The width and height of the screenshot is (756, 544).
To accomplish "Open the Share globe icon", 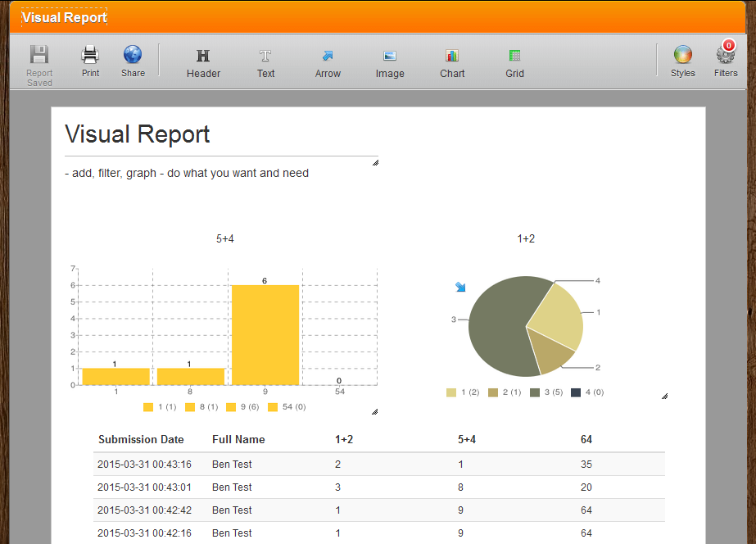I will pyautogui.click(x=133, y=56).
